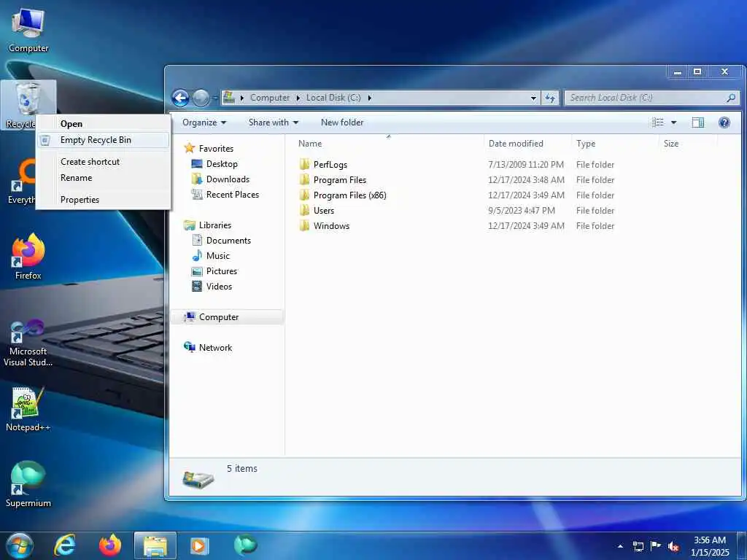The height and width of the screenshot is (560, 747).
Task: Open Supermium from the taskbar
Action: pyautogui.click(x=245, y=545)
